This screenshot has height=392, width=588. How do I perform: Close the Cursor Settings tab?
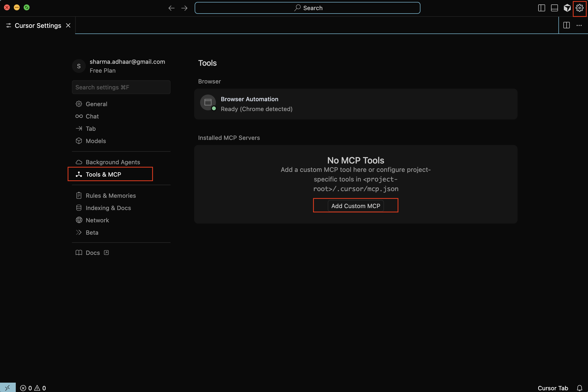click(x=68, y=25)
